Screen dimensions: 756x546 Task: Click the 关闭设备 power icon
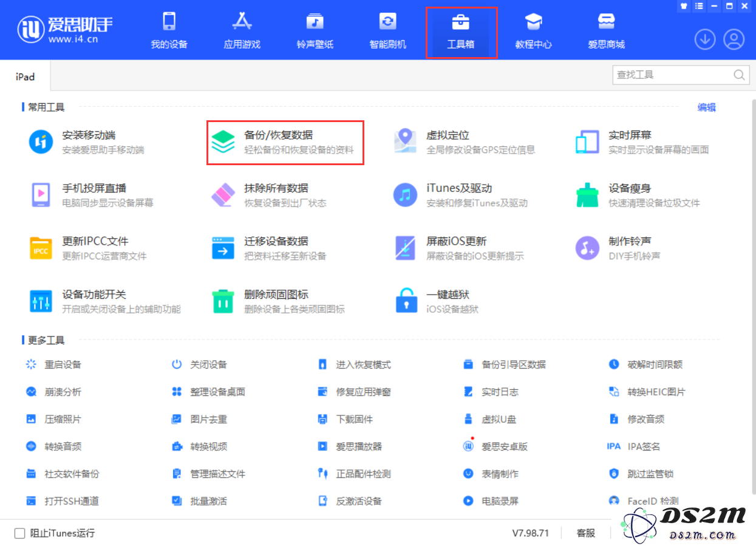point(177,364)
